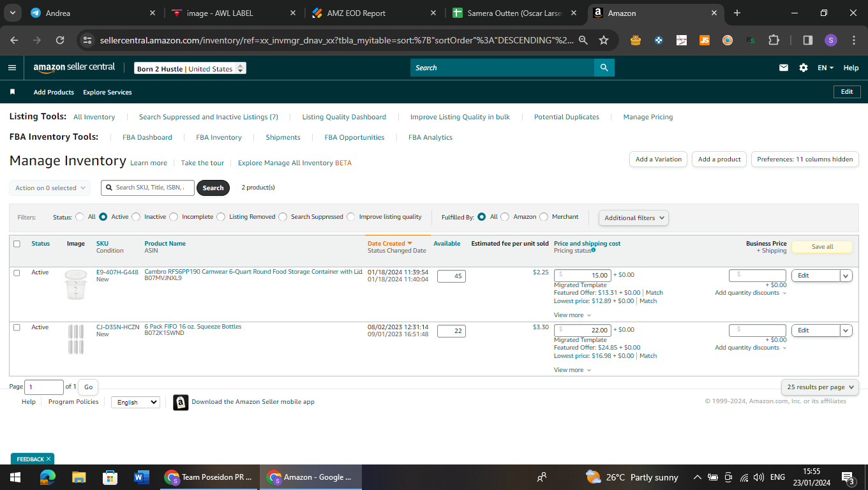
Task: Select the Cambro Food Storage Container row checkbox
Action: pyautogui.click(x=17, y=273)
